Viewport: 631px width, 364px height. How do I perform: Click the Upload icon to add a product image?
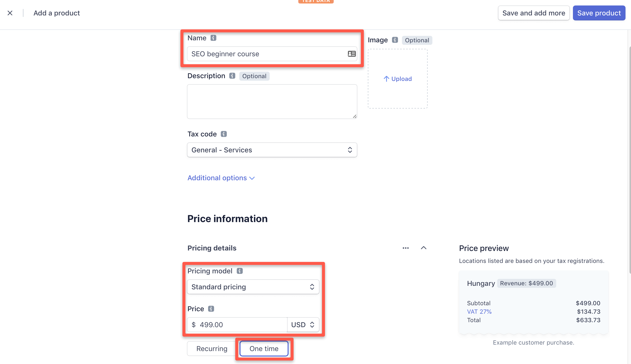[x=397, y=79]
